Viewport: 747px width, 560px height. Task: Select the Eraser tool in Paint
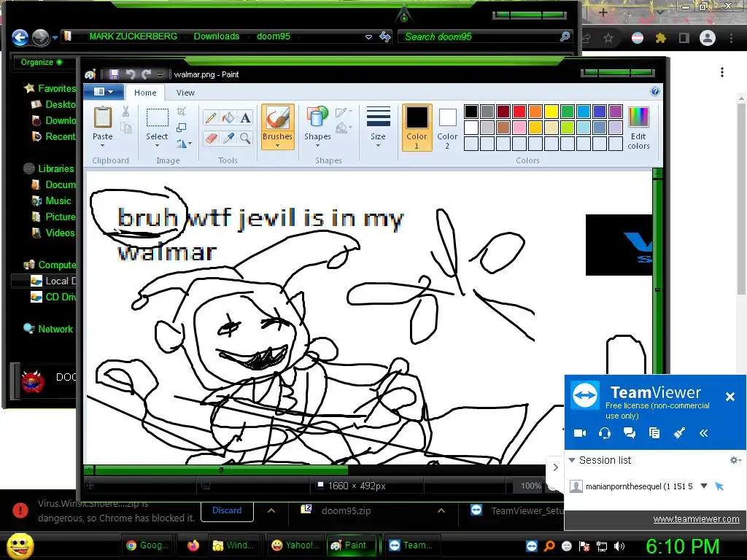click(x=211, y=139)
